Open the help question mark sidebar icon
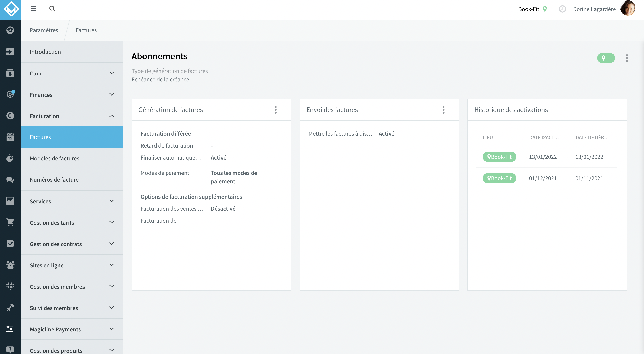This screenshot has width=644, height=354. [x=10, y=350]
